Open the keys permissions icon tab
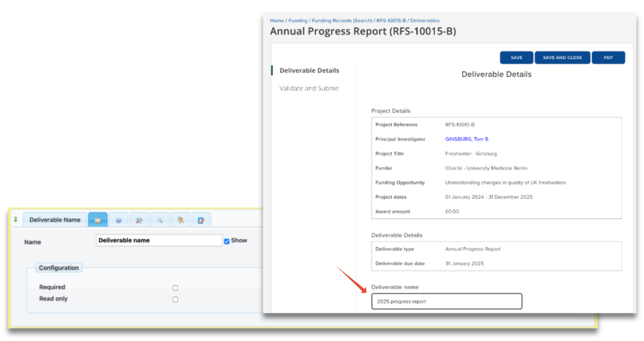Viewport: 644px width, 341px height. click(x=181, y=220)
